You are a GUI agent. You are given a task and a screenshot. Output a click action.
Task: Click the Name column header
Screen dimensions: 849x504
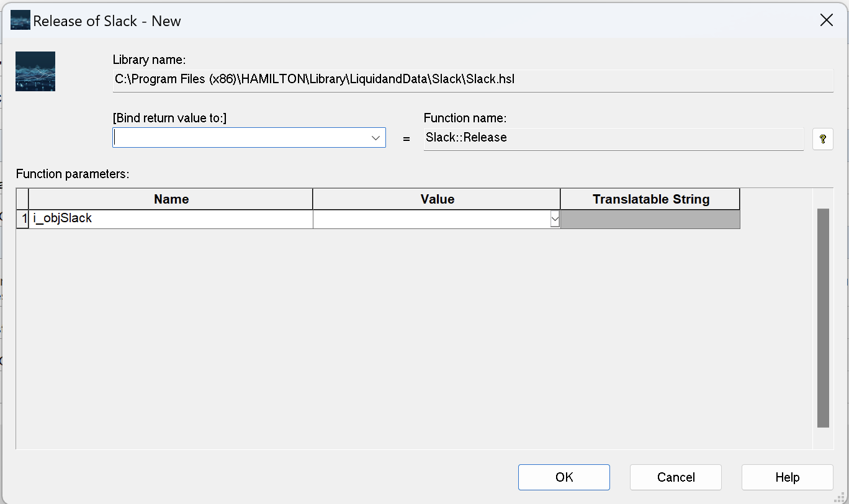pyautogui.click(x=171, y=199)
